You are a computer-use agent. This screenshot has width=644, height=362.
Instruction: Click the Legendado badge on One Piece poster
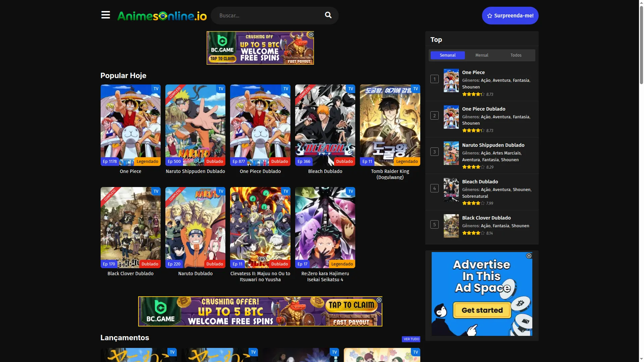pos(147,162)
